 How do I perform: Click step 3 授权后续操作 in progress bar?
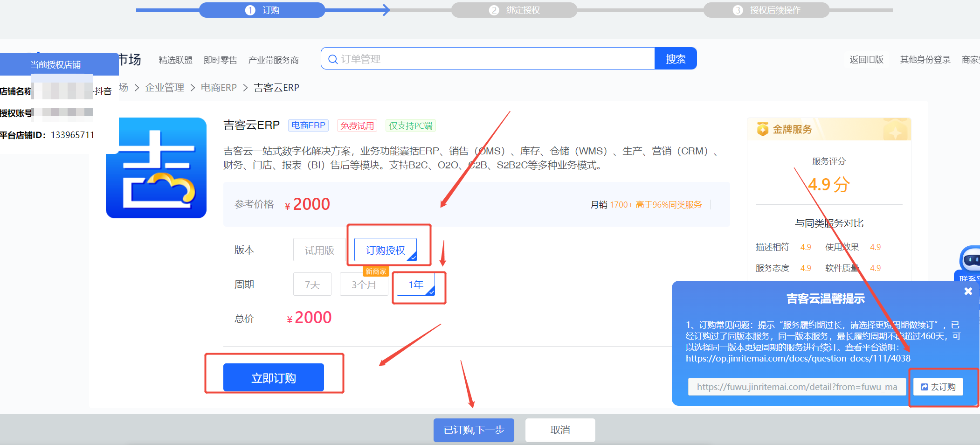coord(766,10)
